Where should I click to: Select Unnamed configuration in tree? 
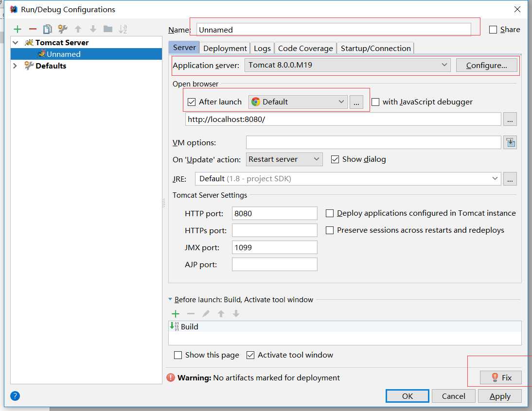click(86, 54)
